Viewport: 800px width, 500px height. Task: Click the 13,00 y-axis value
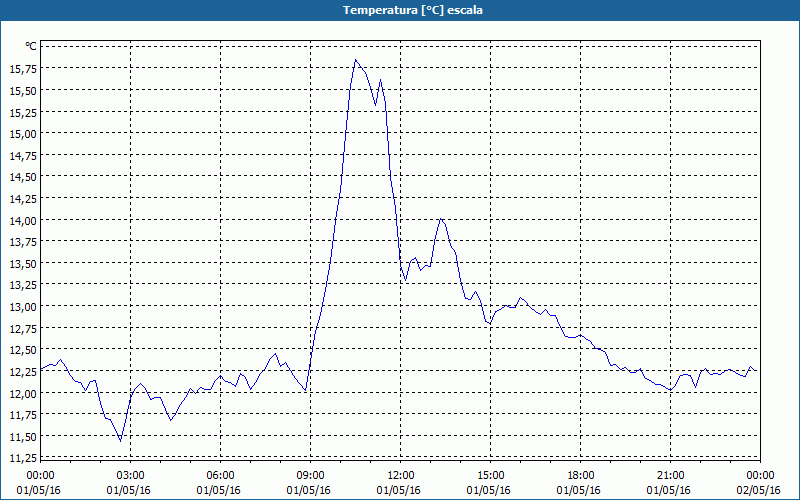click(x=22, y=306)
